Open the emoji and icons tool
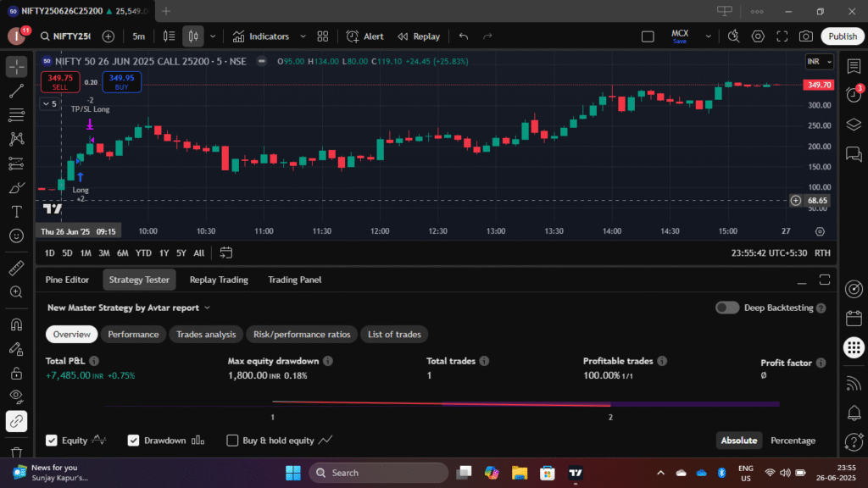868x488 pixels. [x=17, y=236]
